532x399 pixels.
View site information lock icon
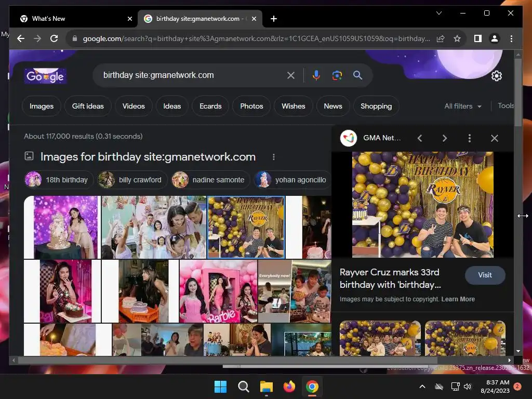click(x=75, y=38)
